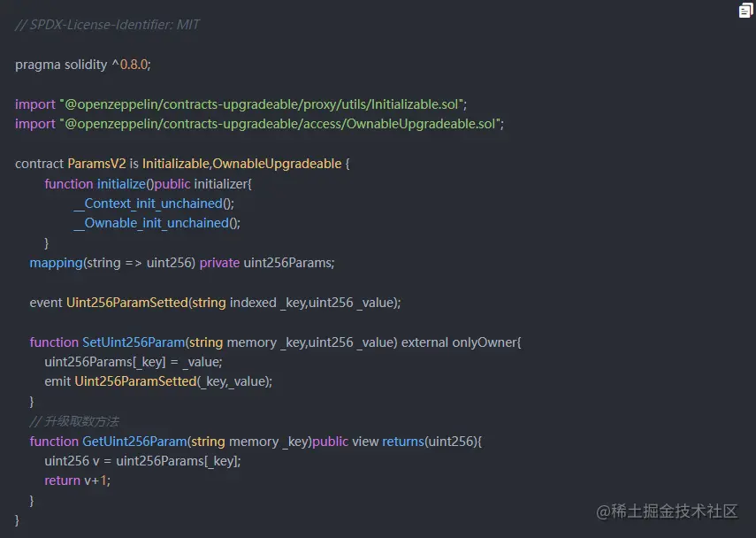Click the OwnableUpgradeable.sol import line
This screenshot has width=756, height=538.
[x=259, y=124]
